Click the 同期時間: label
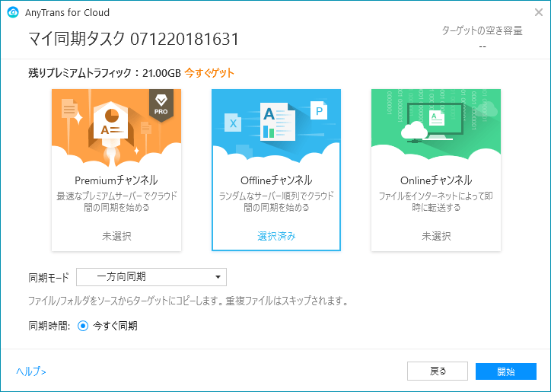Screen dimensions: 551x392 (x=49, y=326)
